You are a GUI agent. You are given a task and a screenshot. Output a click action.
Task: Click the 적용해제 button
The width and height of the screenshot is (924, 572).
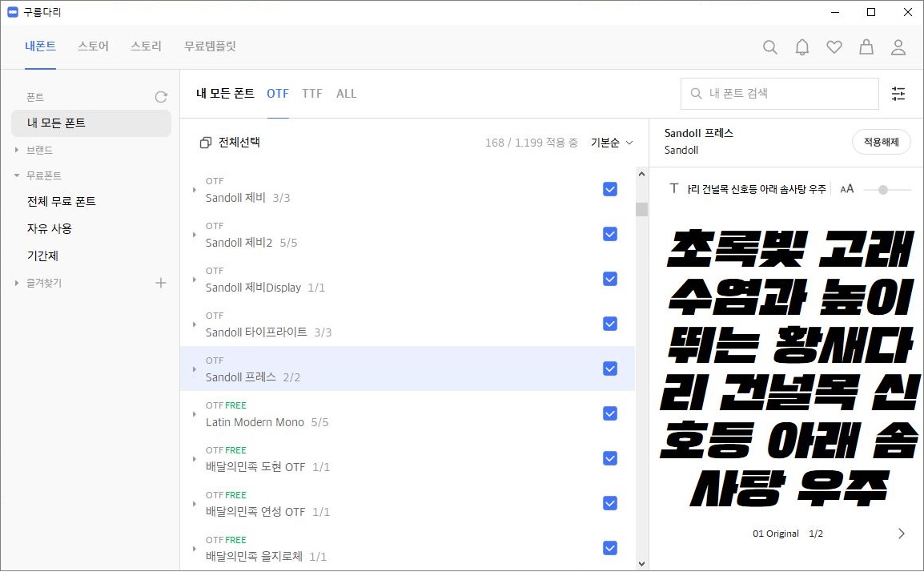tap(881, 142)
